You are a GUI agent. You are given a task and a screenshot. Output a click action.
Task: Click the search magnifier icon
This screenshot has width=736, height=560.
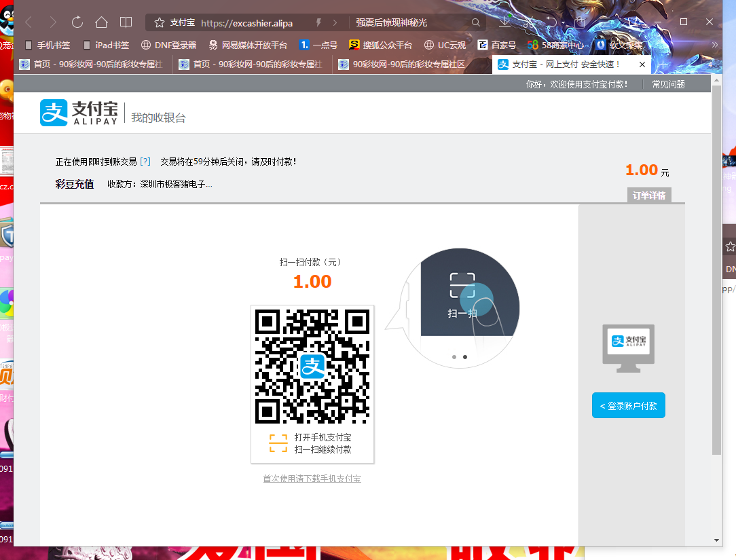click(x=475, y=22)
